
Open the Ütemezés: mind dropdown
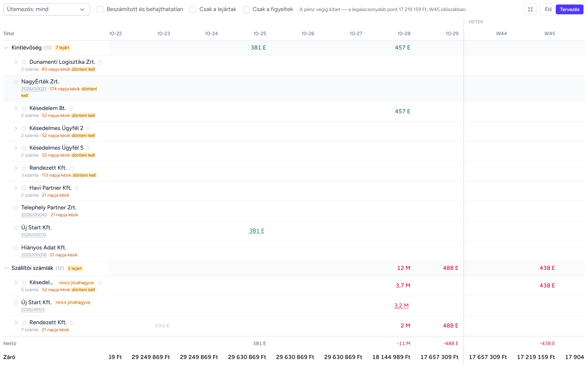tap(47, 10)
